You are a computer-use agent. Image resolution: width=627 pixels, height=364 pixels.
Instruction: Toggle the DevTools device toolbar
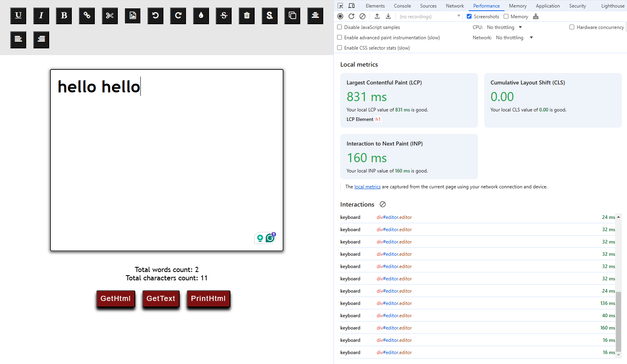tap(351, 6)
